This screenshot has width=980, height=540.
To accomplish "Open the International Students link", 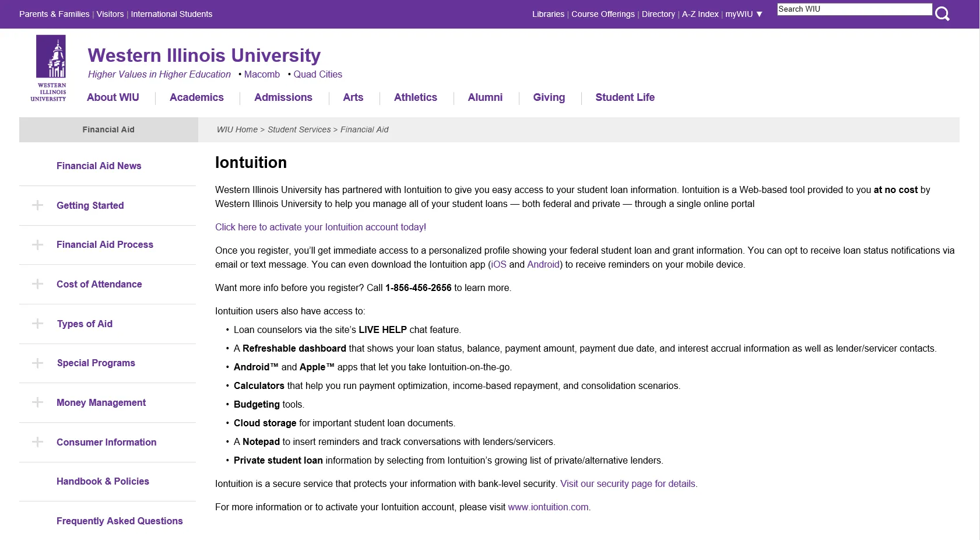I will pos(171,14).
